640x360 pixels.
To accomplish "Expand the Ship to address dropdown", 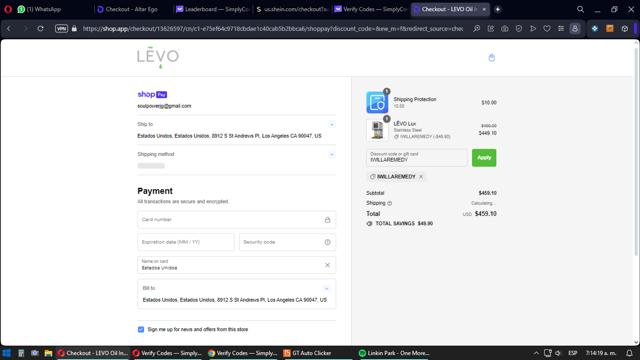I will coord(331,124).
